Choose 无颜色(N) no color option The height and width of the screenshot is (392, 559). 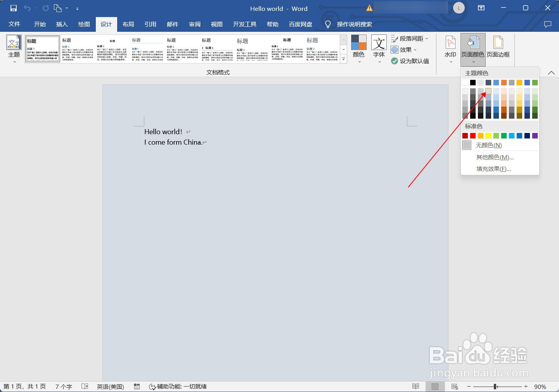500,145
